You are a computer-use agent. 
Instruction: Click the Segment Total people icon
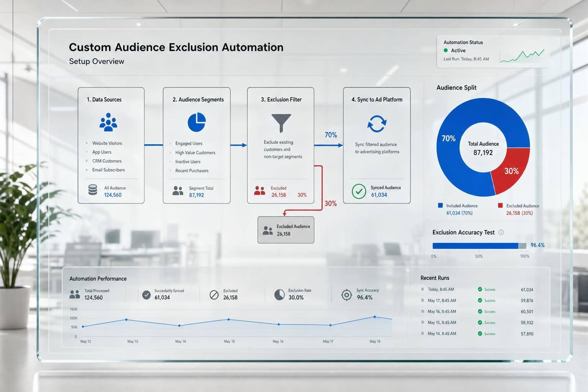[178, 191]
